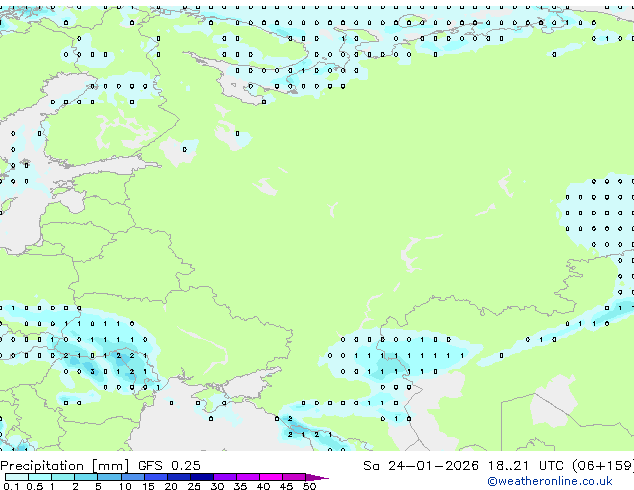Click the legend value '10'
The image size is (634, 490).
[125, 486]
